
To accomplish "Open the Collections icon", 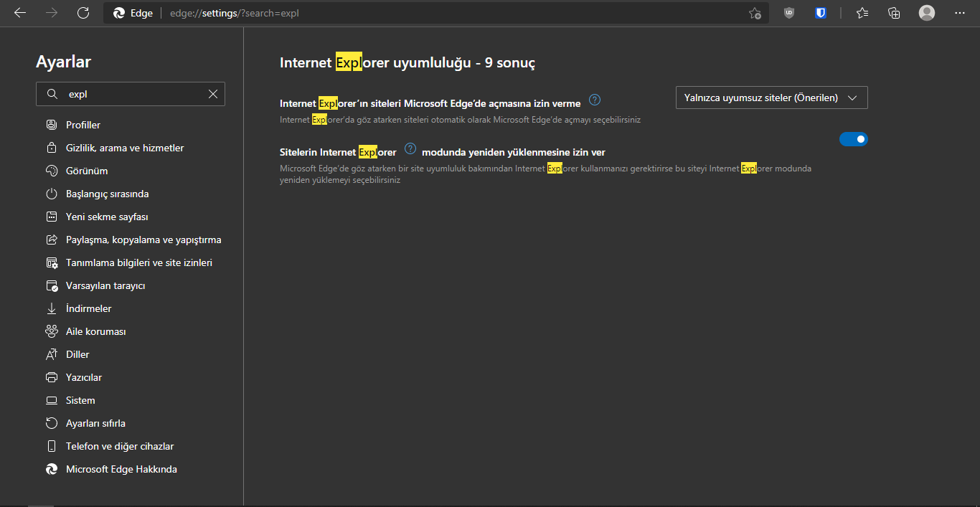I will [894, 13].
